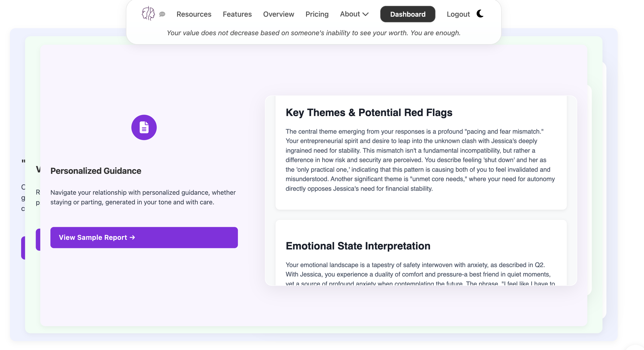Screen dimensions: 644x350
Task: Click the About chevron arrow
Action: pyautogui.click(x=365, y=14)
